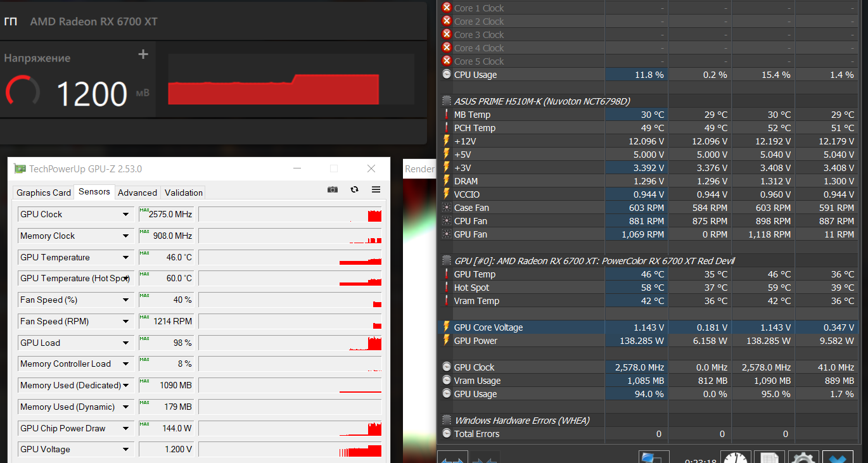Click the Vram Temp sensor label

476,301
